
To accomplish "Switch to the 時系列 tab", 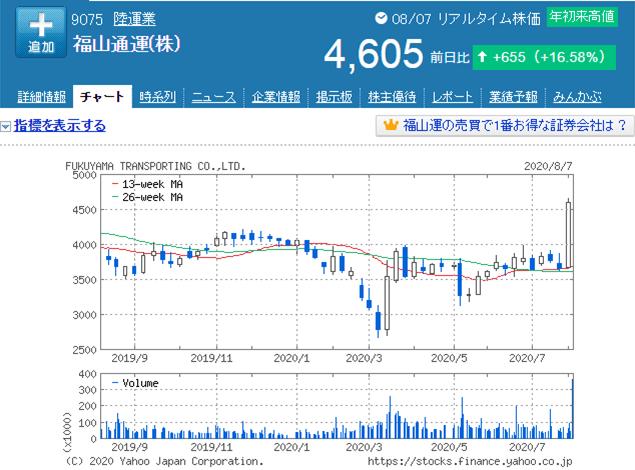I will point(158,97).
